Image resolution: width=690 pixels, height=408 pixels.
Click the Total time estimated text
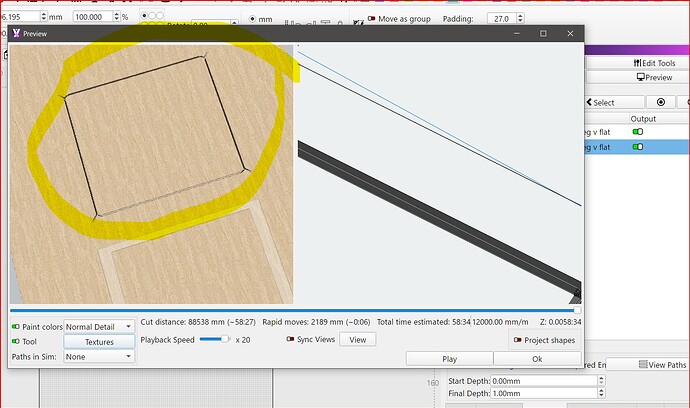pos(423,322)
